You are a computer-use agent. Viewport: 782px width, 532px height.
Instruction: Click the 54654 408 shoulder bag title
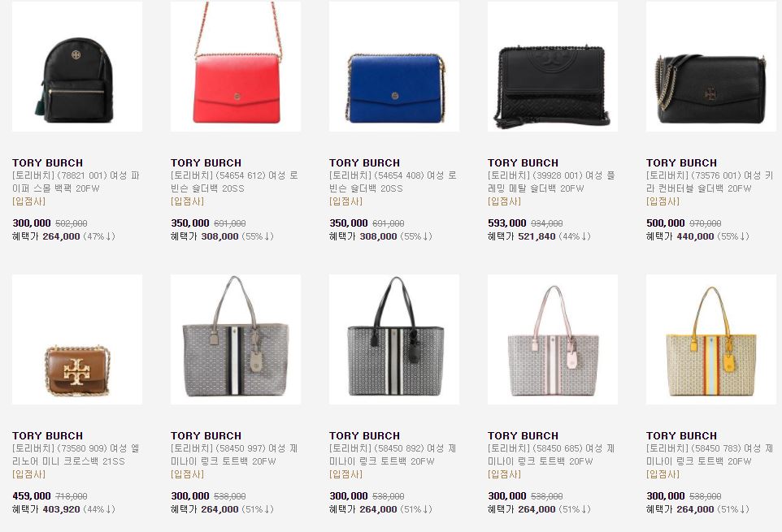coord(393,182)
